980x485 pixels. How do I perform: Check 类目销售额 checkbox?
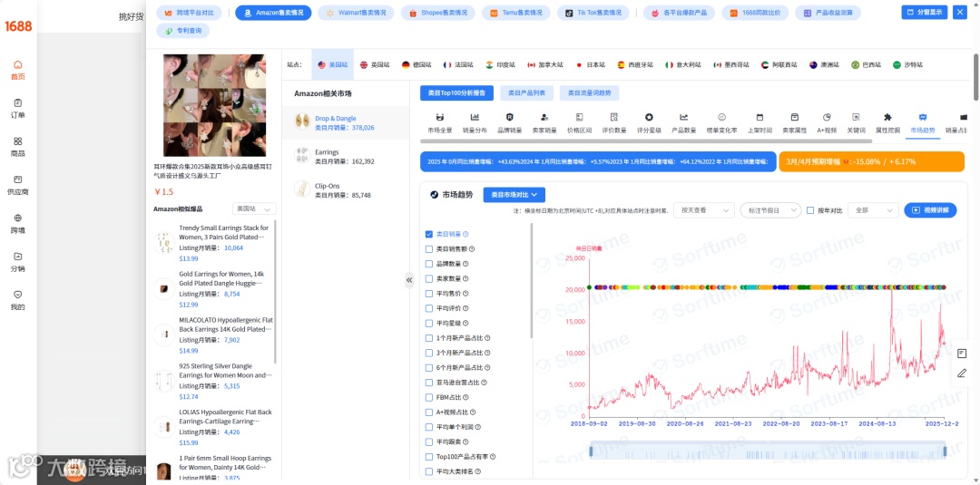pyautogui.click(x=428, y=249)
